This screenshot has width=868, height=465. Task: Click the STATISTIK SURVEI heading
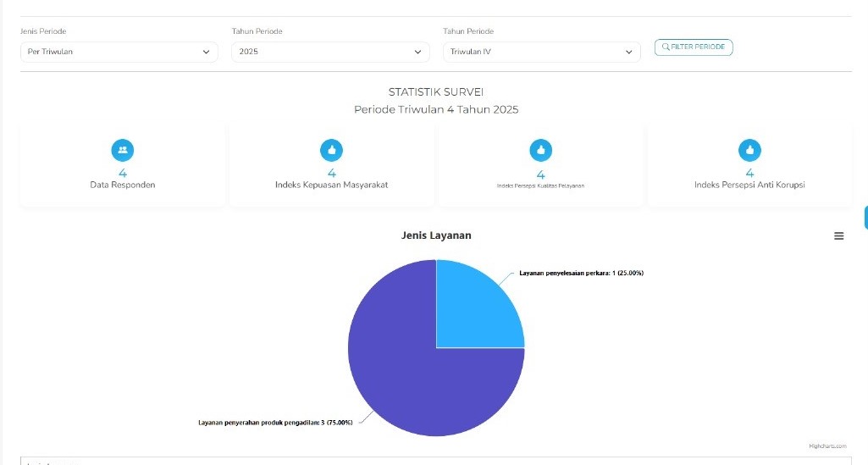(x=436, y=91)
